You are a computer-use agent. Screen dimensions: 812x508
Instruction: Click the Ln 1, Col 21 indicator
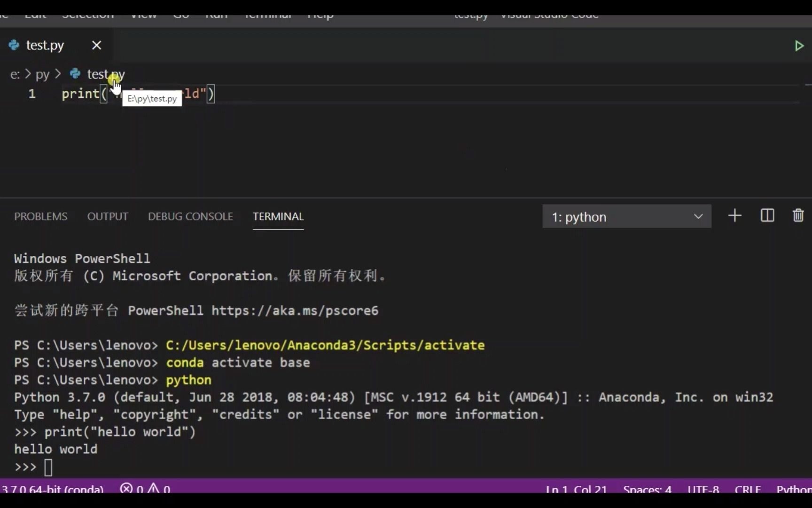[x=575, y=489]
